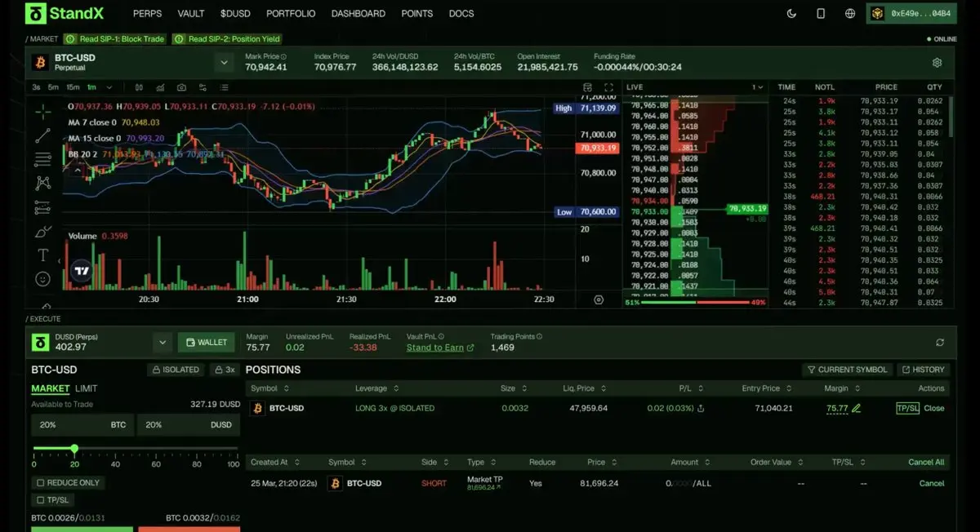The height and width of the screenshot is (532, 980).
Task: Open the chart indicators icon
Action: point(160,87)
